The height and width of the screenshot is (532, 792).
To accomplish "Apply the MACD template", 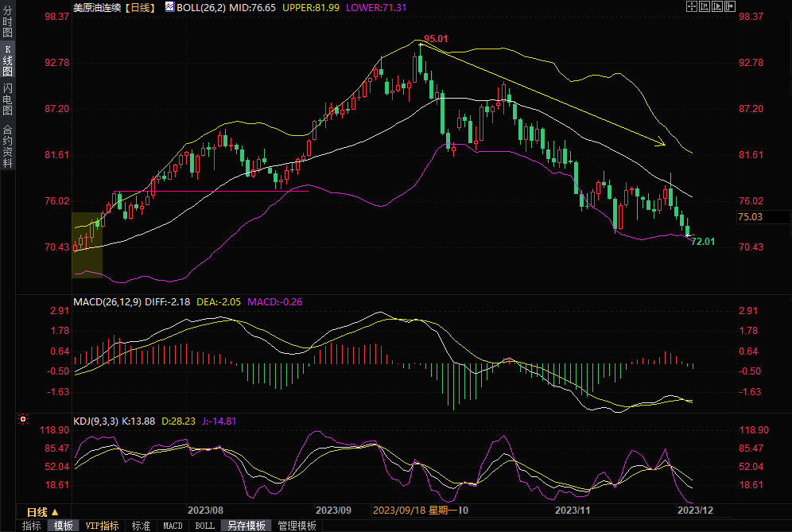I will pyautogui.click(x=173, y=526).
